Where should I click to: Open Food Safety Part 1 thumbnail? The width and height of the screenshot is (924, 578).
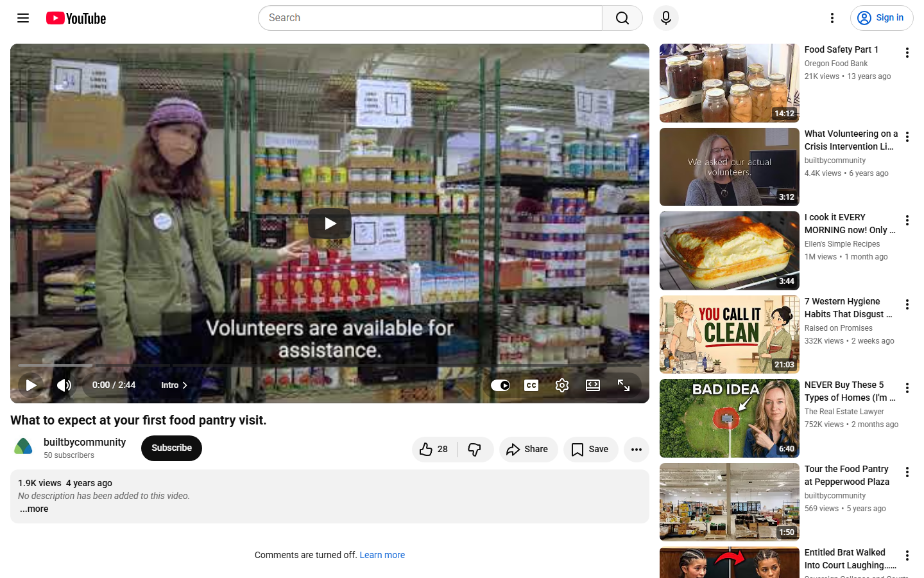[x=730, y=83]
